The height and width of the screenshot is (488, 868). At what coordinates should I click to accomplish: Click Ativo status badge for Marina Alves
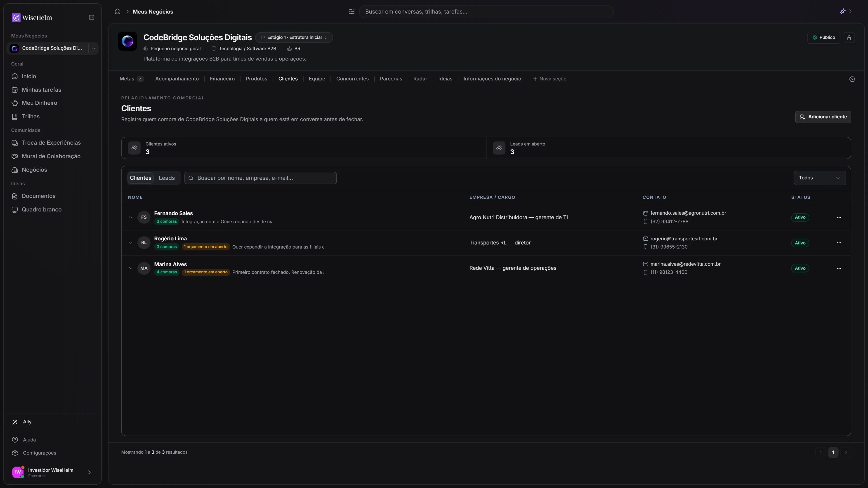(x=800, y=268)
